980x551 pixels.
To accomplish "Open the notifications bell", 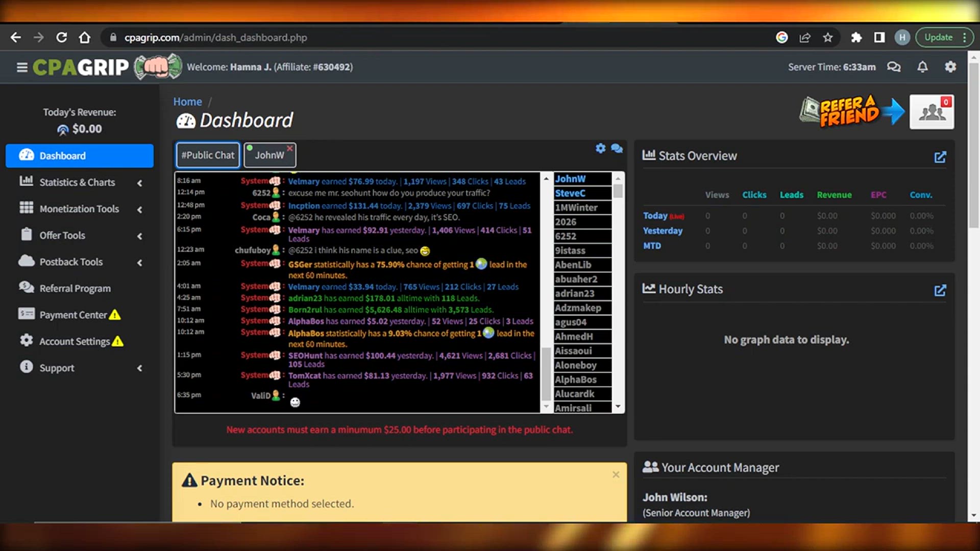I will click(x=922, y=67).
